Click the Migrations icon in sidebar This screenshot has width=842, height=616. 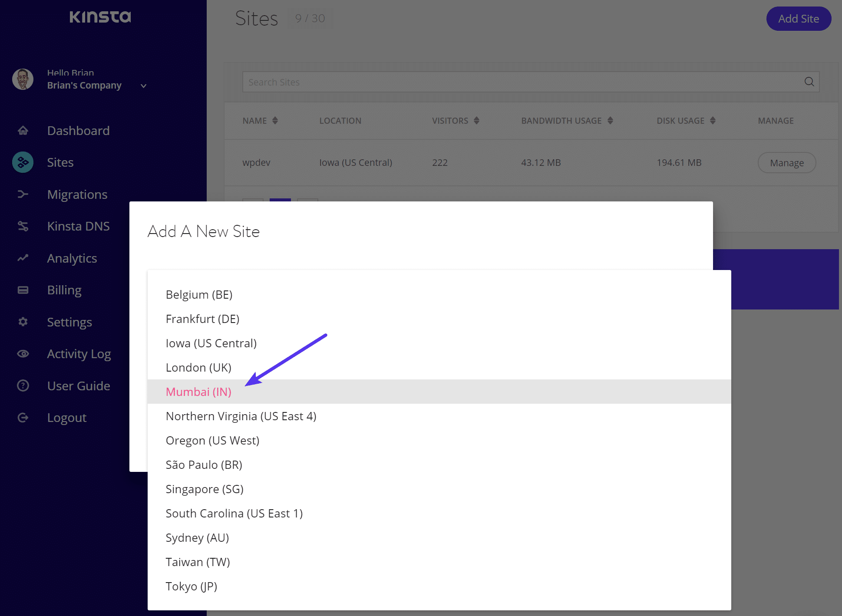click(23, 194)
